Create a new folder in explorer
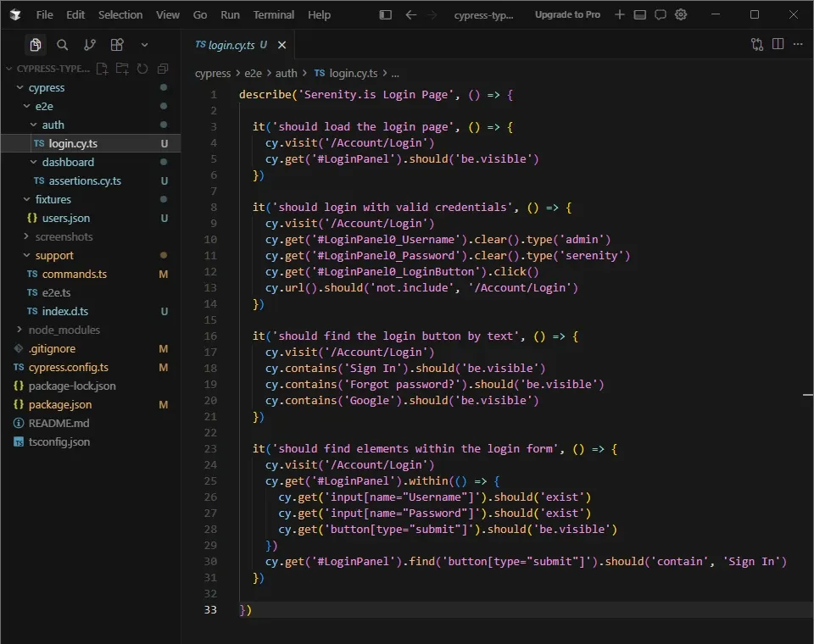This screenshot has width=814, height=644. point(122,69)
